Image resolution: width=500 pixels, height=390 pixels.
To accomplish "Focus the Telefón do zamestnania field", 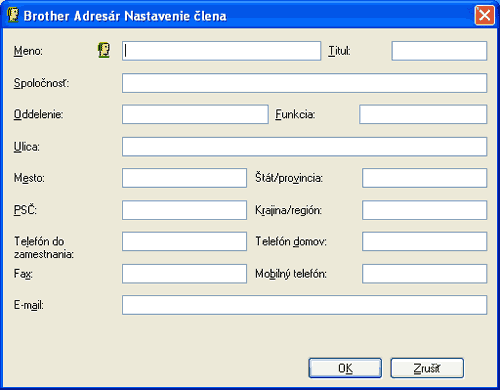I will tap(184, 241).
